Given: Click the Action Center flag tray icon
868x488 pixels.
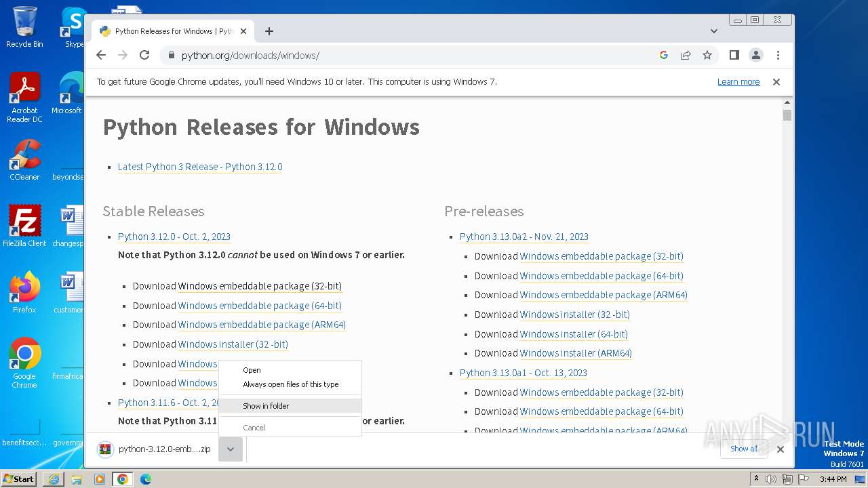Looking at the screenshot, I should 804,479.
